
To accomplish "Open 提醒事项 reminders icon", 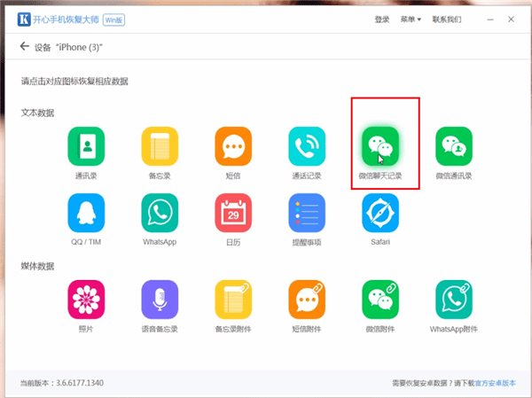I will [307, 213].
